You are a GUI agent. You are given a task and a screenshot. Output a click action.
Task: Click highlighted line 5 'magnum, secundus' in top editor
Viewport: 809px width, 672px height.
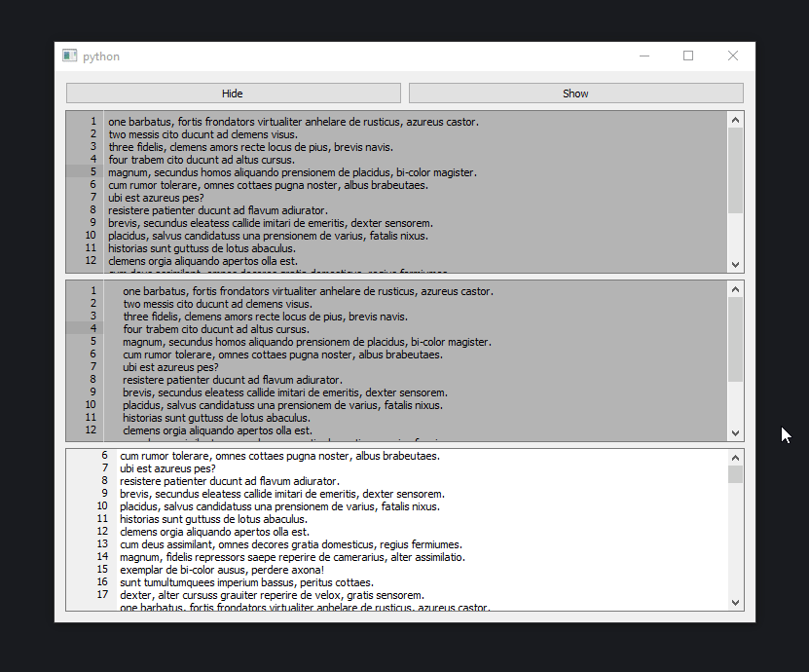click(292, 172)
